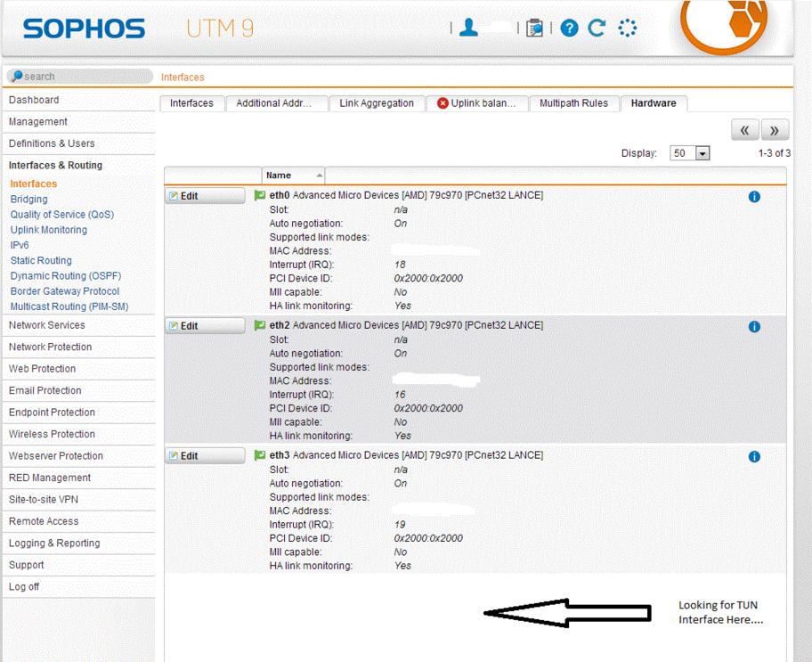
Task: Open Quality of Service (QoS)
Action: pos(62,215)
